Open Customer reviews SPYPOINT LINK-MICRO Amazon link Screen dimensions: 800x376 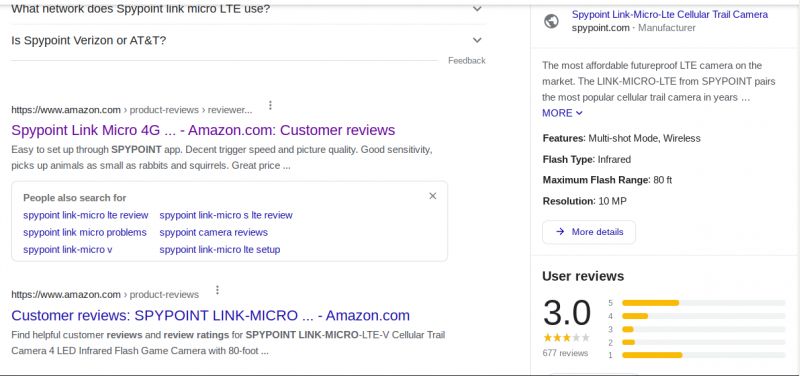[x=210, y=315]
